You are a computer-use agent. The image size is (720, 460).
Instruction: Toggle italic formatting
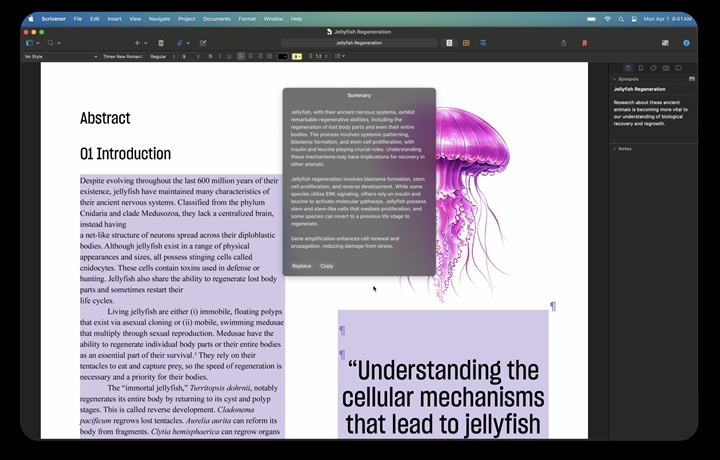coord(219,56)
